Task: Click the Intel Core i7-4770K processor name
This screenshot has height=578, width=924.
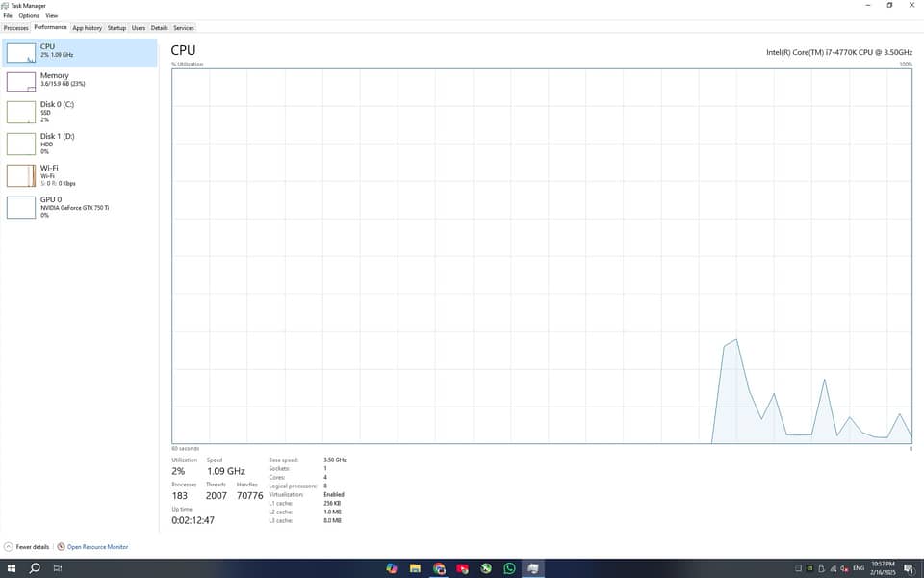Action: click(839, 52)
